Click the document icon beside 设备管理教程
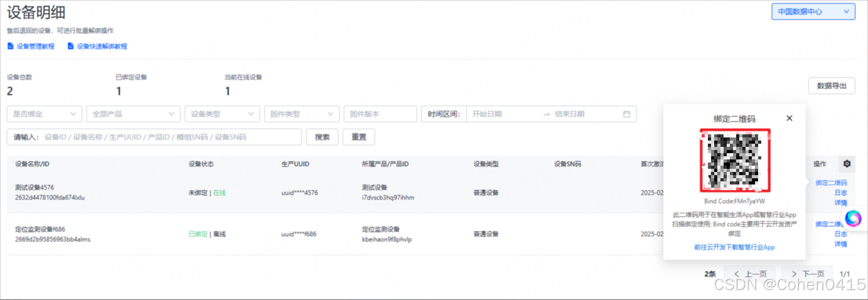Viewport: 868px width, 300px height. tap(10, 46)
